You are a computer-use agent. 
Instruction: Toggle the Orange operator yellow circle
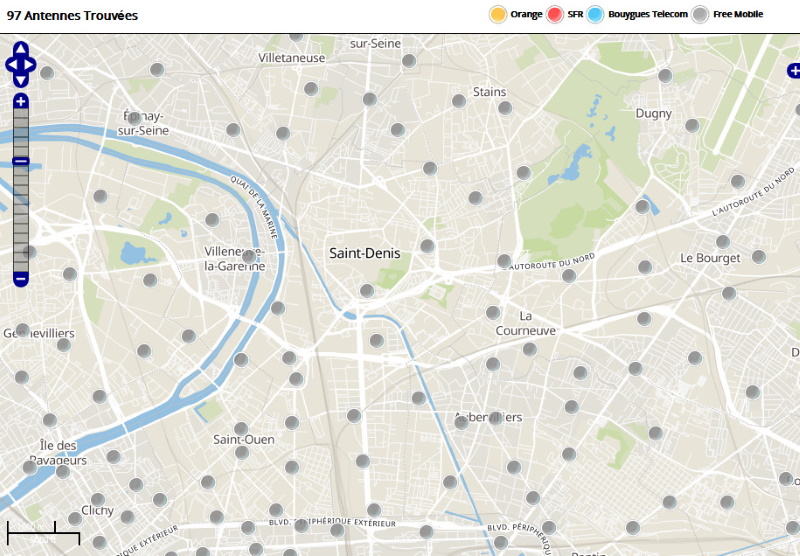pyautogui.click(x=498, y=14)
